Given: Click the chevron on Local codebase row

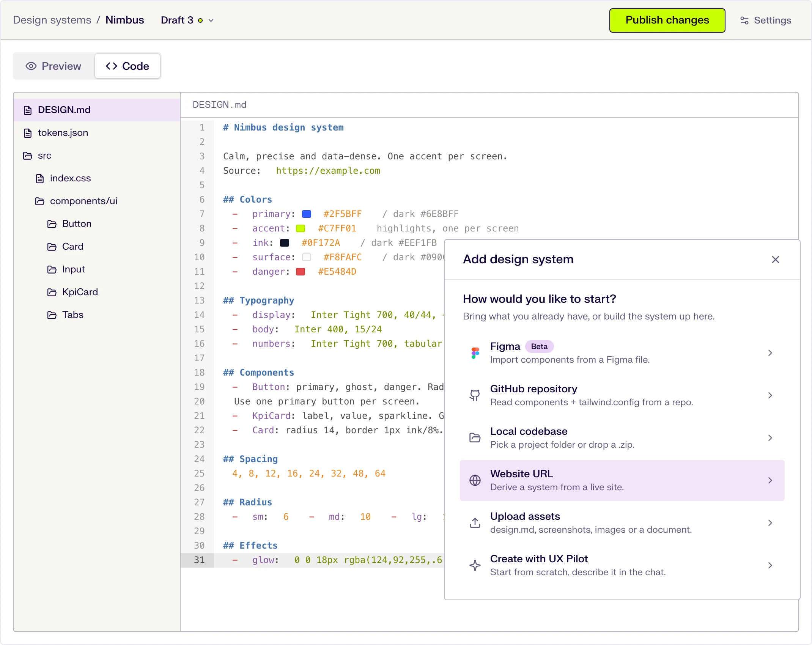Looking at the screenshot, I should pyautogui.click(x=770, y=438).
